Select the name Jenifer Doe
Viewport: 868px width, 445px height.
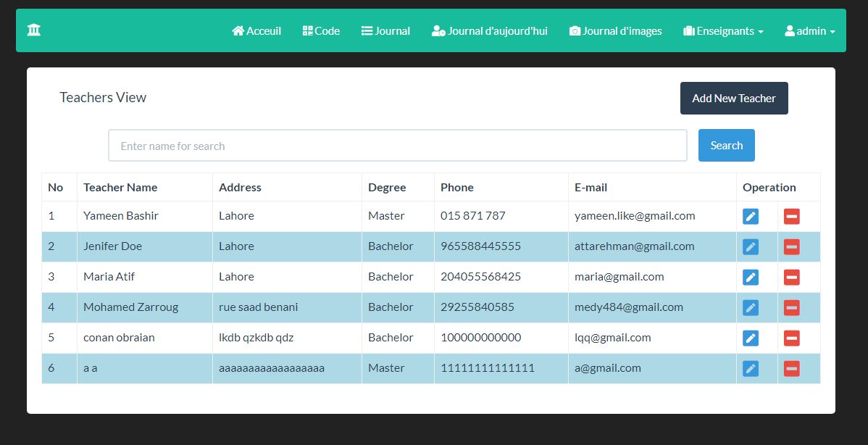point(112,246)
